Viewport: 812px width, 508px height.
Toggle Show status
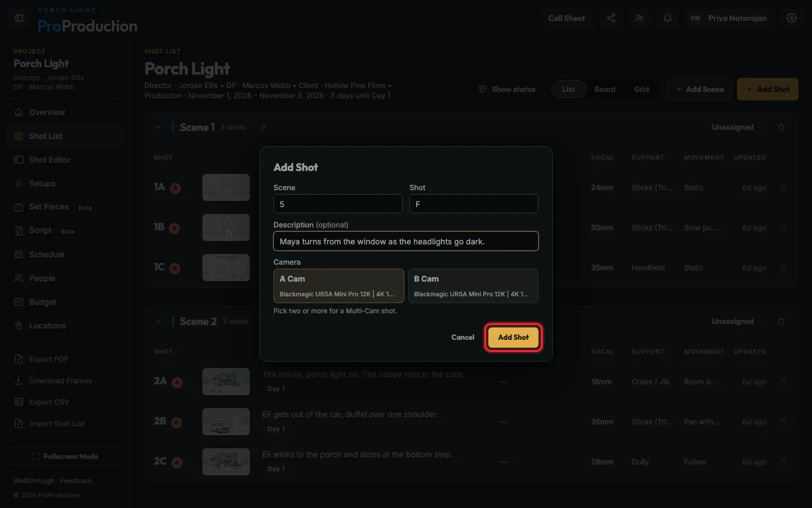tap(507, 89)
